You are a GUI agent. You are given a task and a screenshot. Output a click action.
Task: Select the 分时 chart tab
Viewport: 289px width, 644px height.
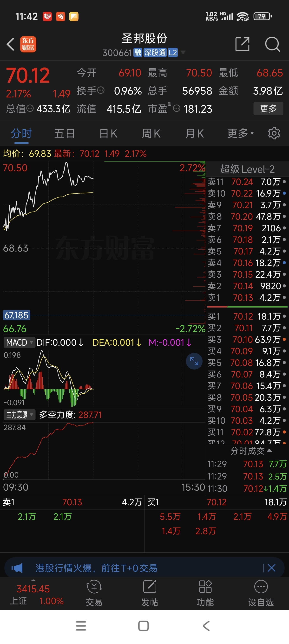point(21,133)
